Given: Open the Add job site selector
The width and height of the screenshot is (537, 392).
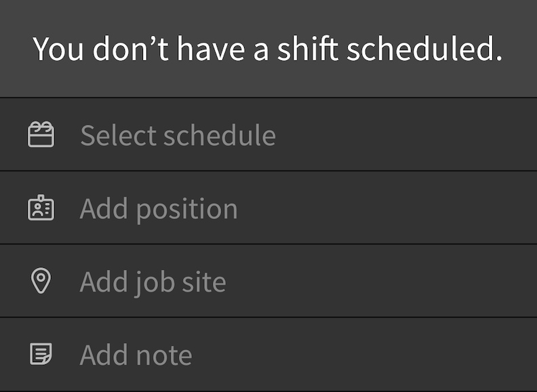Looking at the screenshot, I should pos(268,281).
